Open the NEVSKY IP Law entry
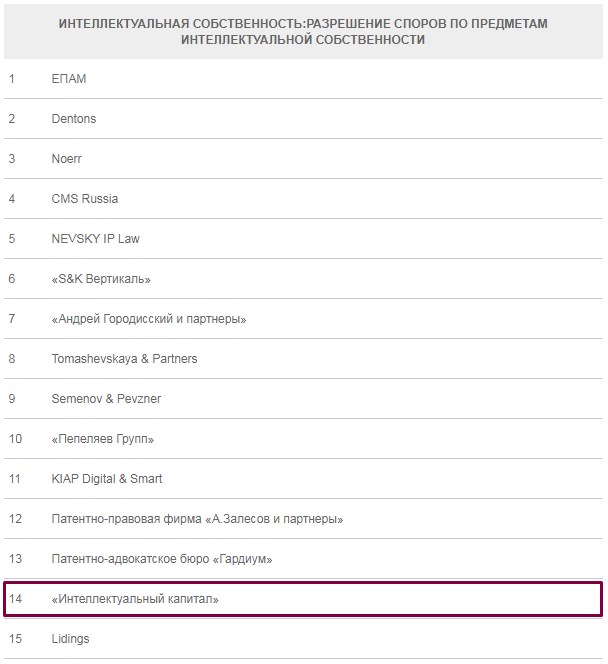 click(97, 239)
